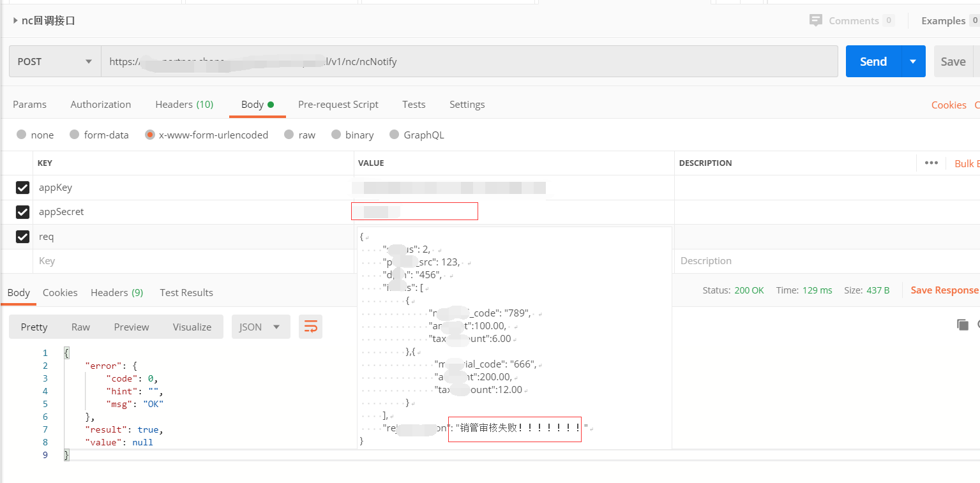Click the appKey value field
This screenshot has height=483, width=980.
tap(514, 188)
